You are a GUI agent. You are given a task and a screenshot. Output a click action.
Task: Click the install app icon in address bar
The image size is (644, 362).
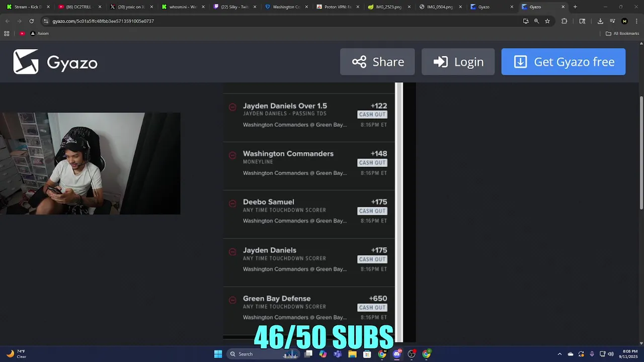click(526, 21)
